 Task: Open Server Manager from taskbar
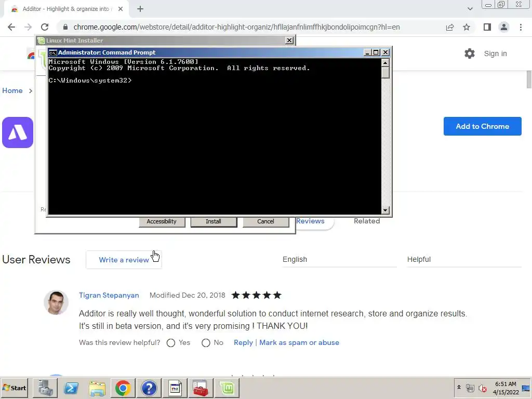[45, 388]
